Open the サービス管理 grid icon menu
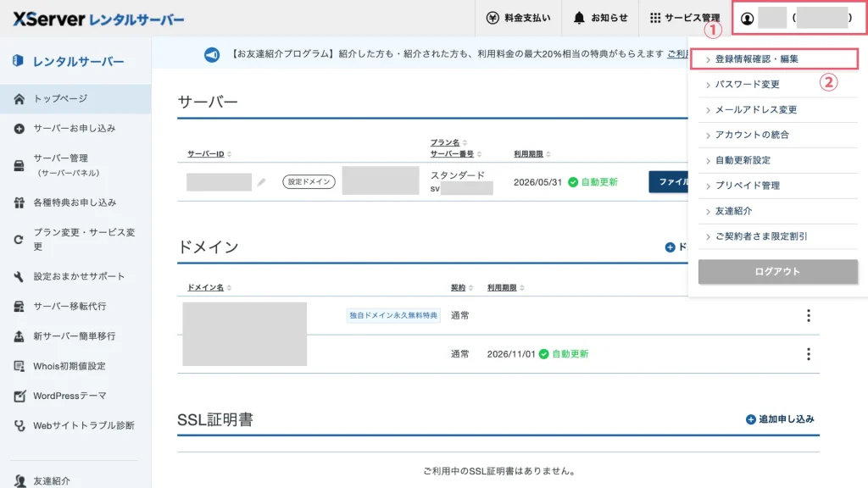 655,18
